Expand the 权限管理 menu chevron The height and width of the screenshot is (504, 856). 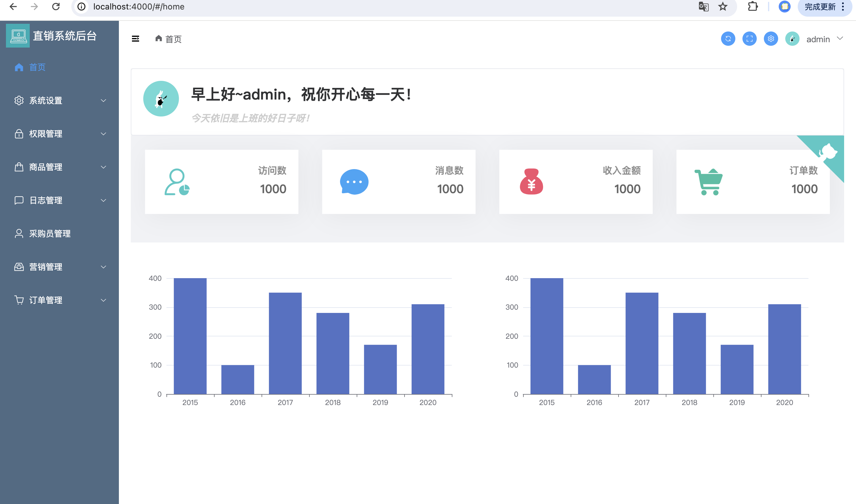(103, 134)
